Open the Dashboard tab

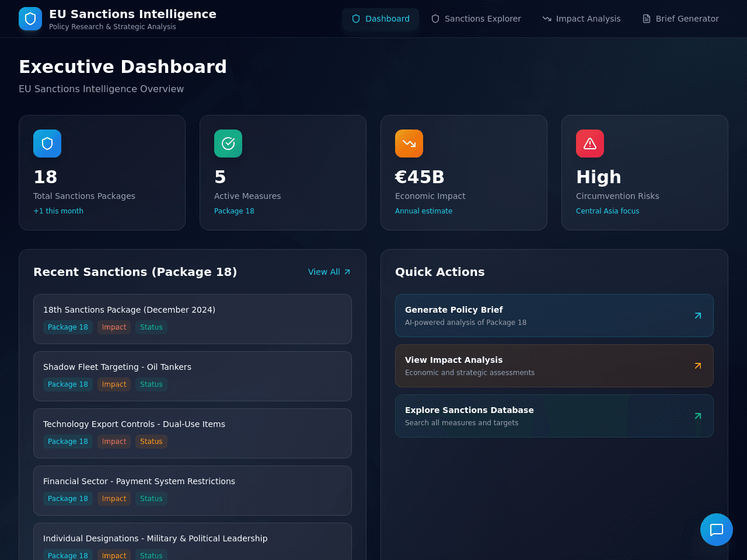coord(381,19)
